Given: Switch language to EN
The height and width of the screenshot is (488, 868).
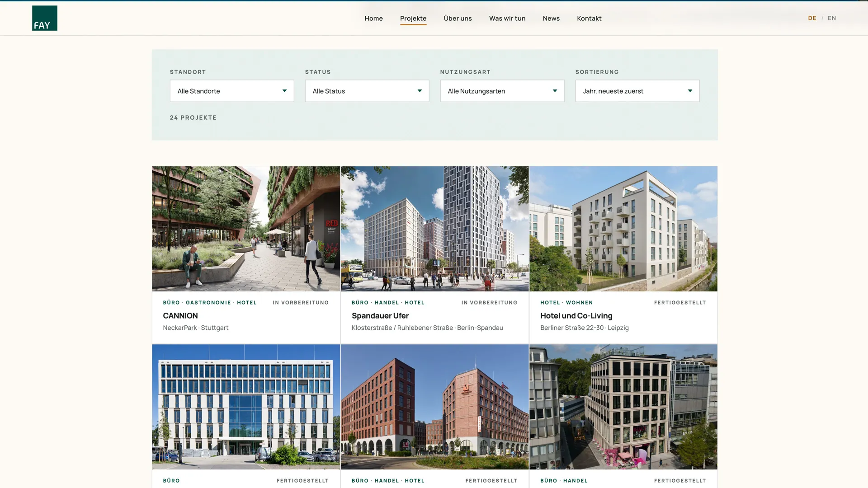Looking at the screenshot, I should [x=832, y=18].
